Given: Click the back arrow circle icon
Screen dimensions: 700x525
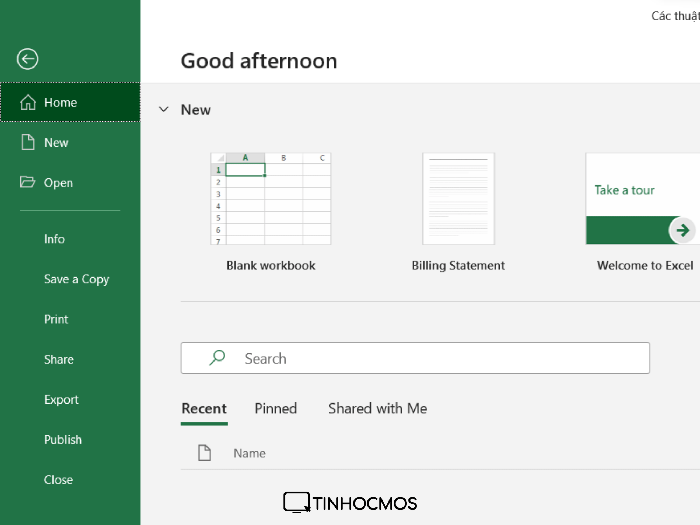Looking at the screenshot, I should pyautogui.click(x=28, y=59).
